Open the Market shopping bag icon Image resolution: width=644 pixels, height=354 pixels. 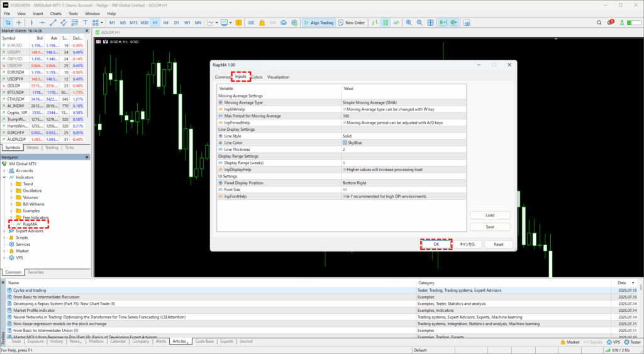[x=262, y=23]
